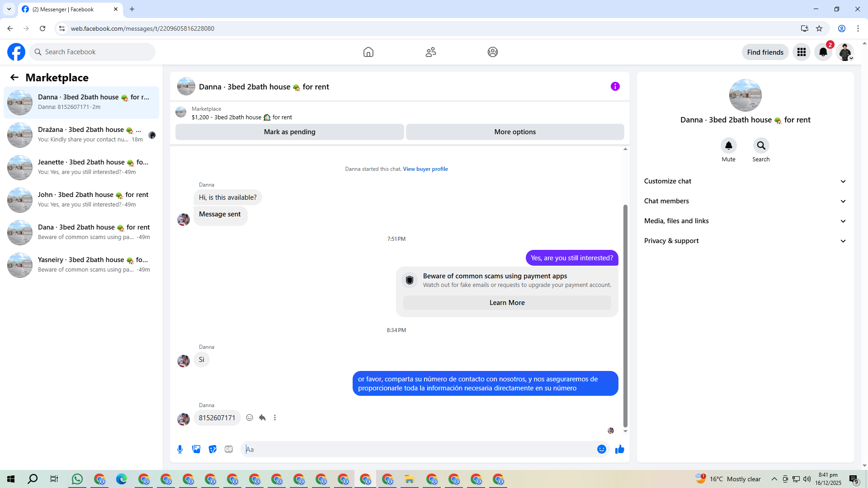Image resolution: width=868 pixels, height=488 pixels.
Task: Open a new browser tab
Action: 132,9
